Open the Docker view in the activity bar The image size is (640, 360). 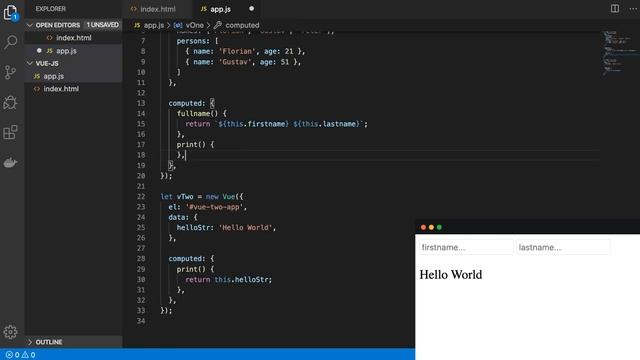point(10,162)
